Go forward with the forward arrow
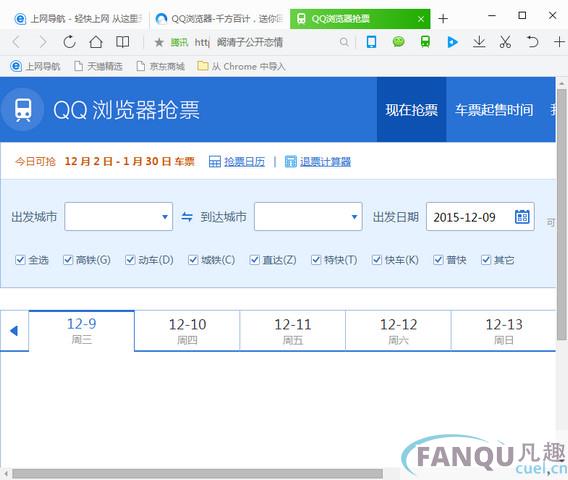This screenshot has width=568, height=480. [x=43, y=42]
